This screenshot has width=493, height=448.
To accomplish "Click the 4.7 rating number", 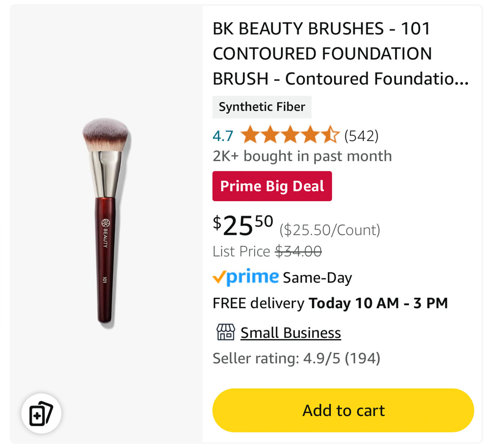I will coord(223,136).
